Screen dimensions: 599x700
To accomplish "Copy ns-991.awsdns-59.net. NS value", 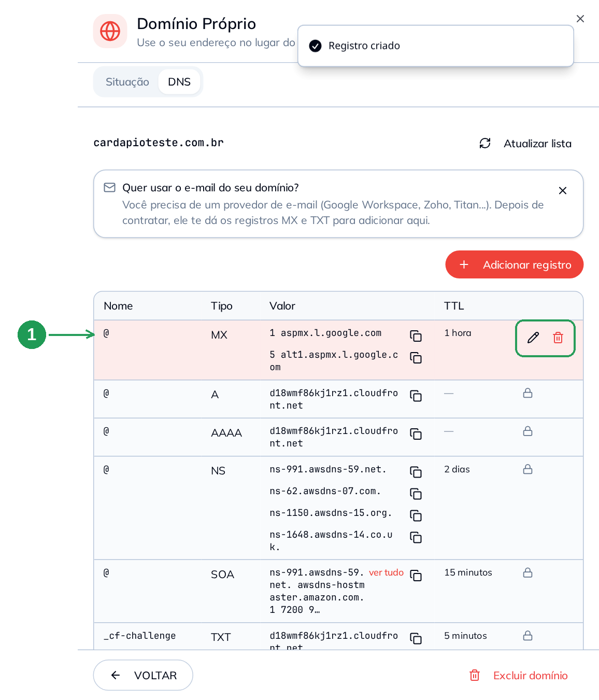I will point(416,472).
